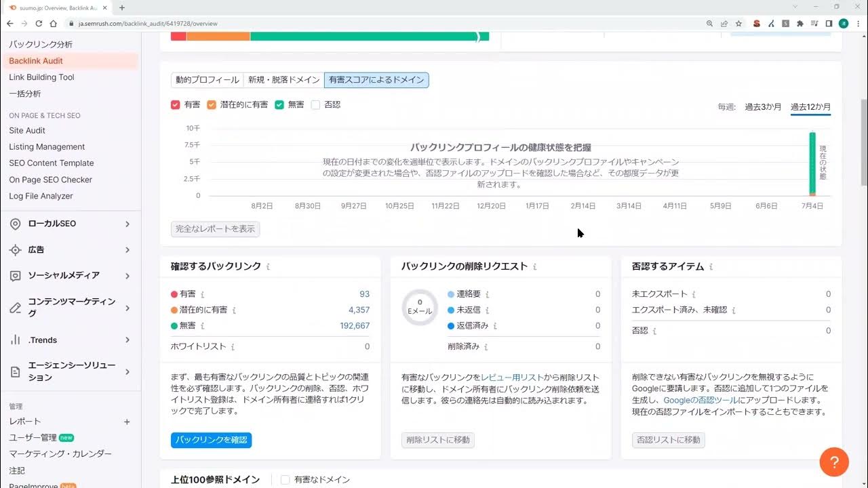
Task: Click the page vertical scrollbar thumb
Action: coord(863,141)
